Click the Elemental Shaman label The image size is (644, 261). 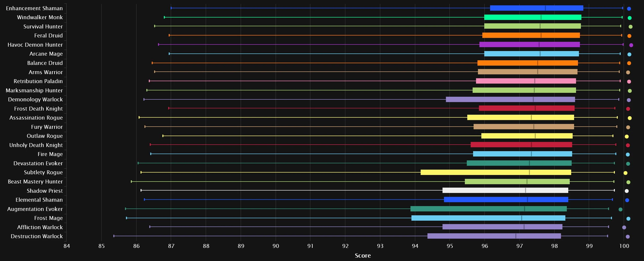coord(39,200)
